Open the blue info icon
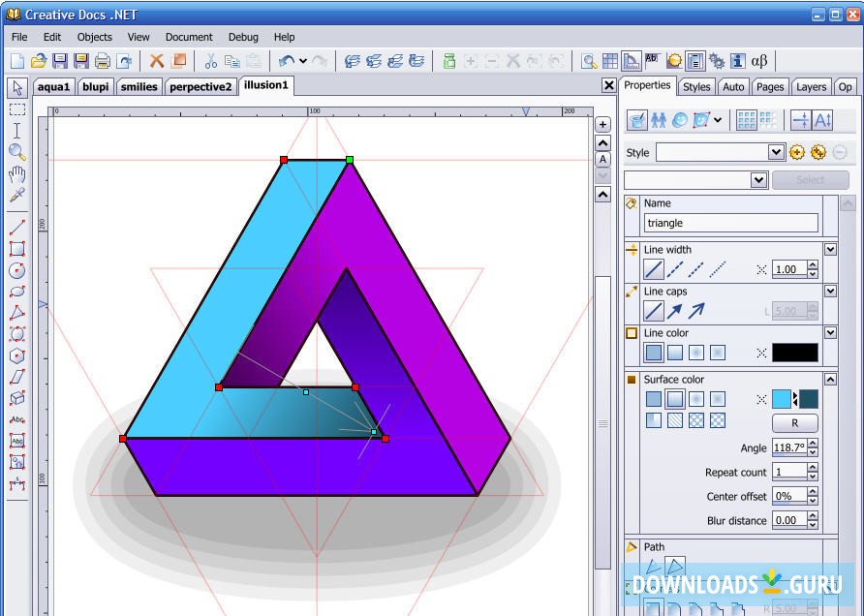Image resolution: width=864 pixels, height=616 pixels. click(738, 61)
